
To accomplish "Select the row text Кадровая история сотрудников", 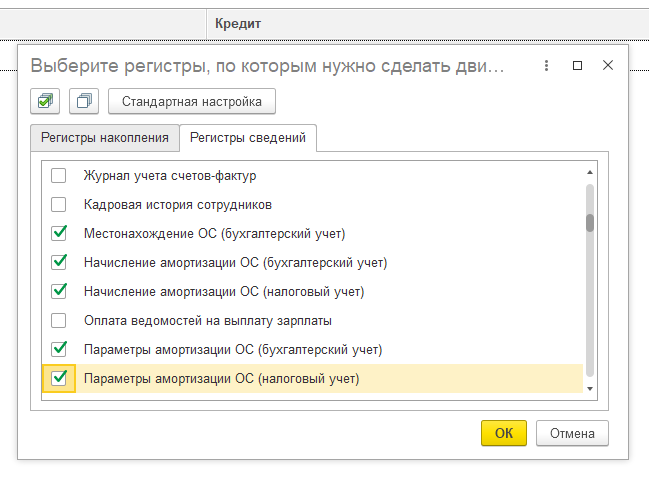I will pos(178,204).
